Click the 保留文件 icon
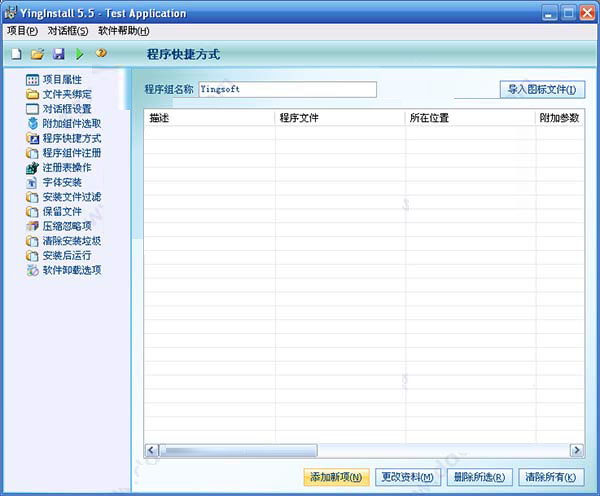The width and height of the screenshot is (600, 496). [x=33, y=211]
